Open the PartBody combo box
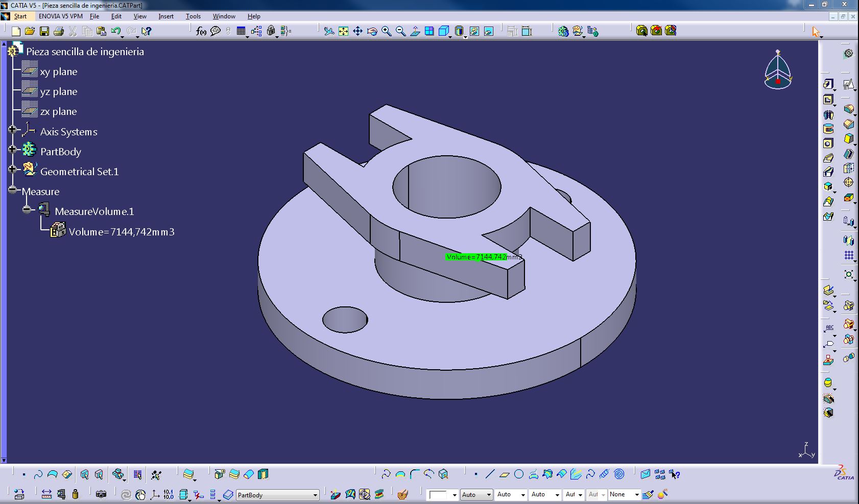Viewport: 859px width, 504px height. click(x=278, y=495)
